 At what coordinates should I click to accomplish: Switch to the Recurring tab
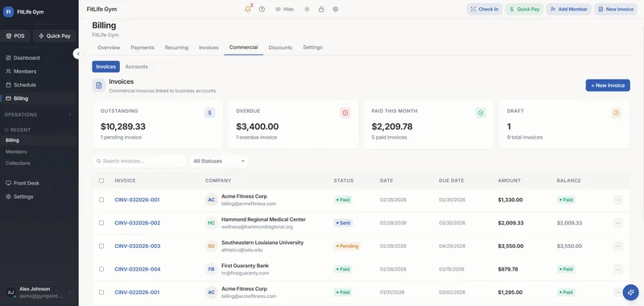176,48
